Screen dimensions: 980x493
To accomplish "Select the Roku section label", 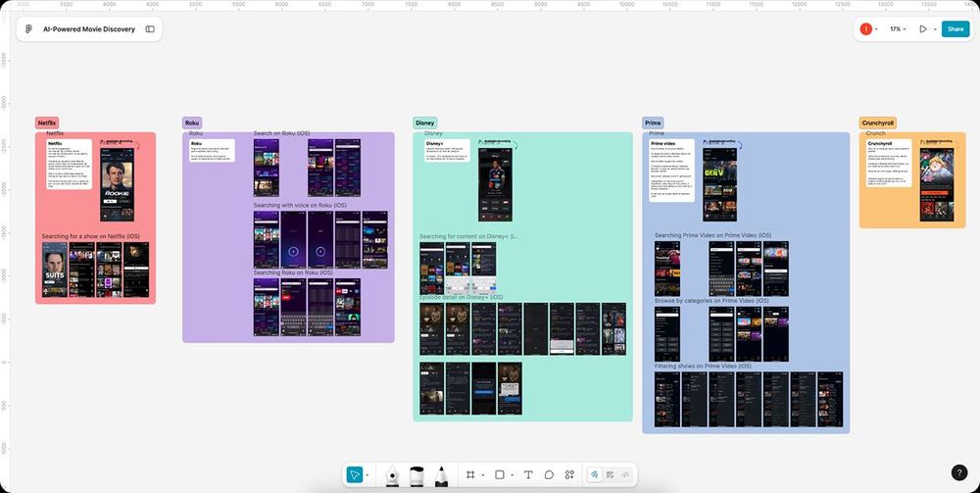I will pos(192,123).
